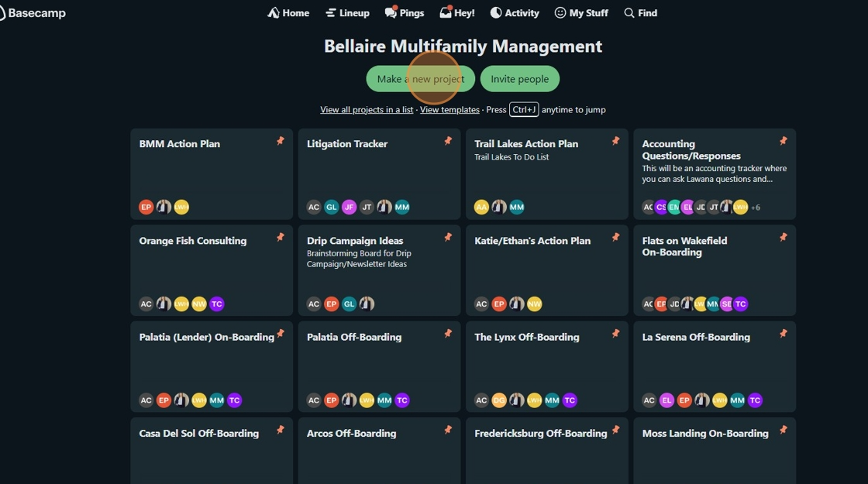This screenshot has height=484, width=868.
Task: Unpin Flats on Wakefield On-Boarding project
Action: coord(784,237)
